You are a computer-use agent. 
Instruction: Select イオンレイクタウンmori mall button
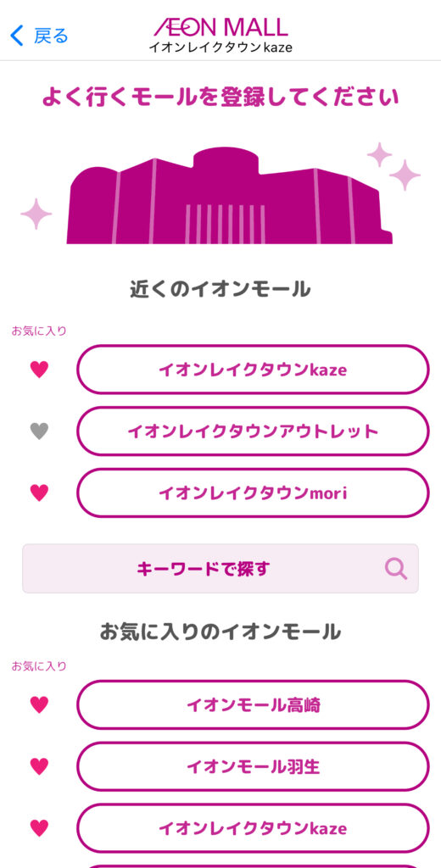coord(253,492)
